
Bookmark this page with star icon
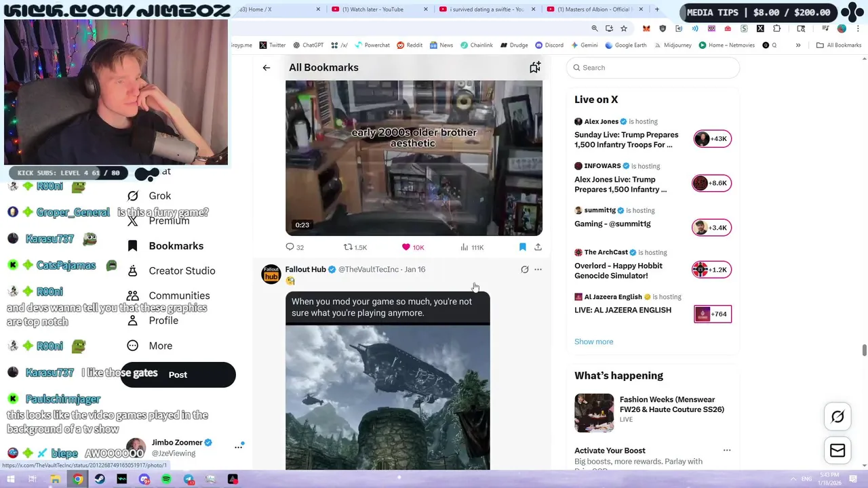click(x=624, y=28)
